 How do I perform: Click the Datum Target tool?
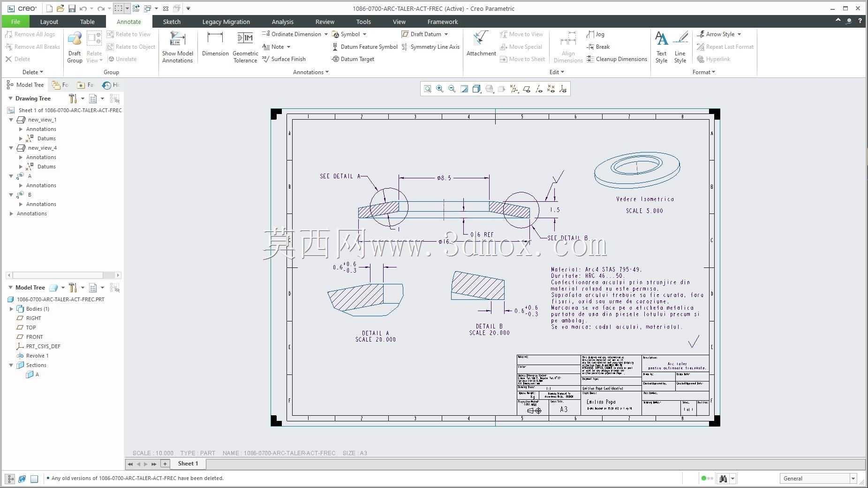(x=353, y=59)
